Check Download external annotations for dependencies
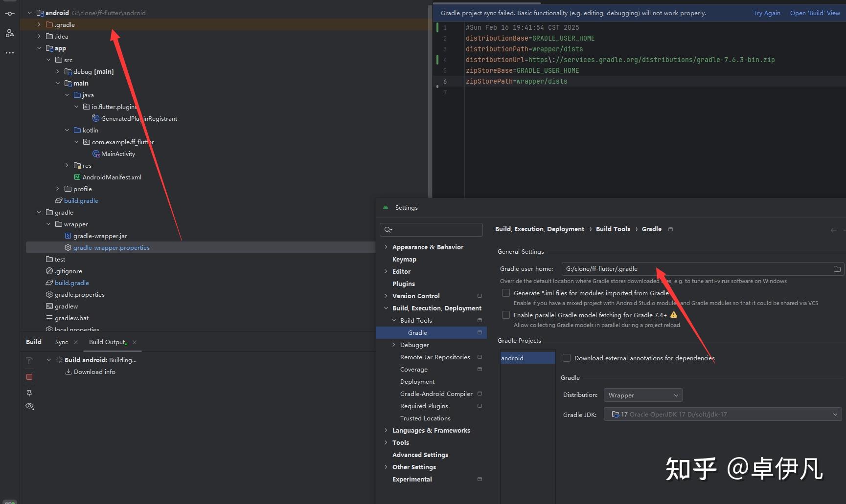 coord(567,358)
